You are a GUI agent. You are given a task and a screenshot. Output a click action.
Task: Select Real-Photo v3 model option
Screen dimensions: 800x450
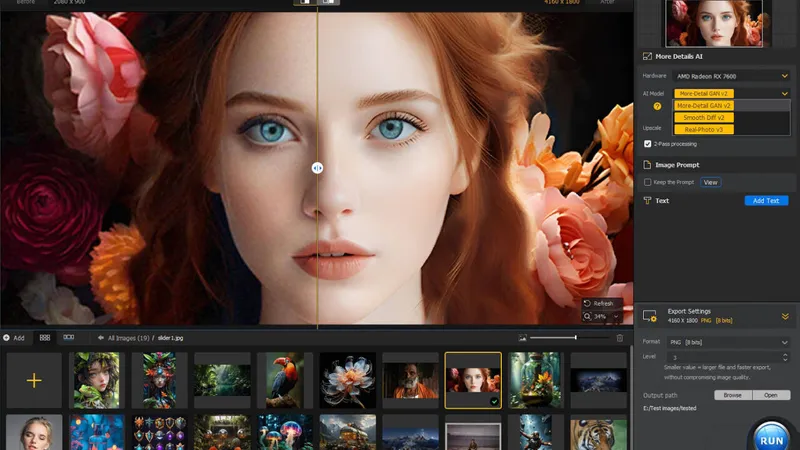pos(704,129)
